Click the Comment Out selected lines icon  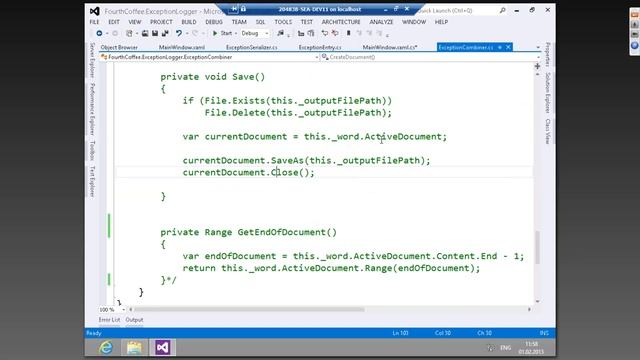(325, 33)
